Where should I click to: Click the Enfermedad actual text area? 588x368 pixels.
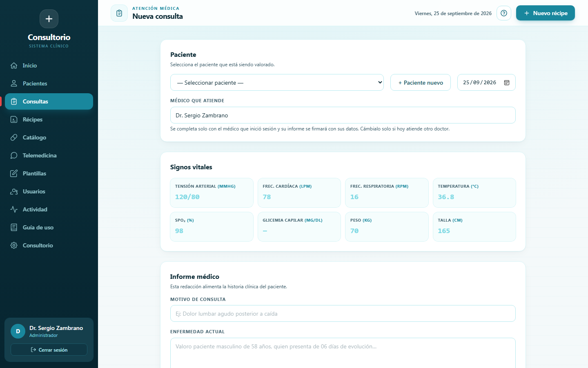coord(343,353)
